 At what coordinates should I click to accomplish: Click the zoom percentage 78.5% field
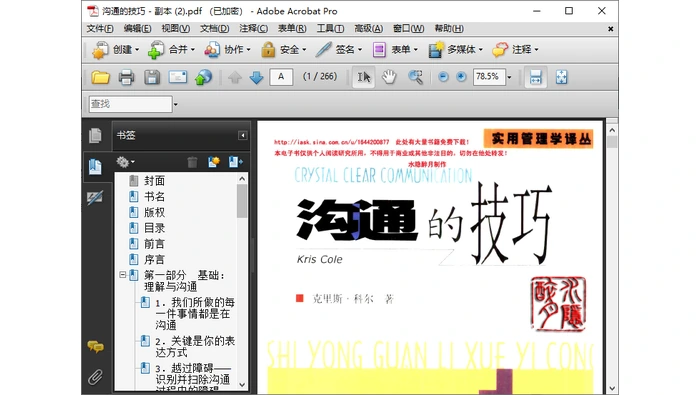489,77
